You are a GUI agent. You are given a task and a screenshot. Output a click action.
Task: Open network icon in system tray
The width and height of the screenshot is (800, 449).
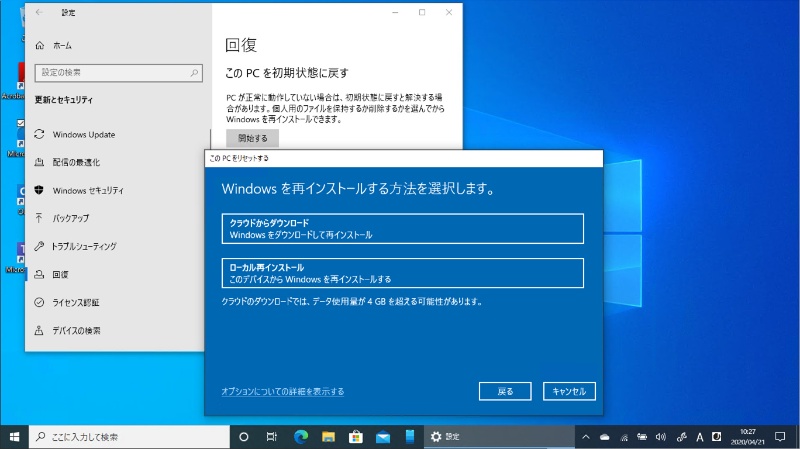[x=623, y=437]
